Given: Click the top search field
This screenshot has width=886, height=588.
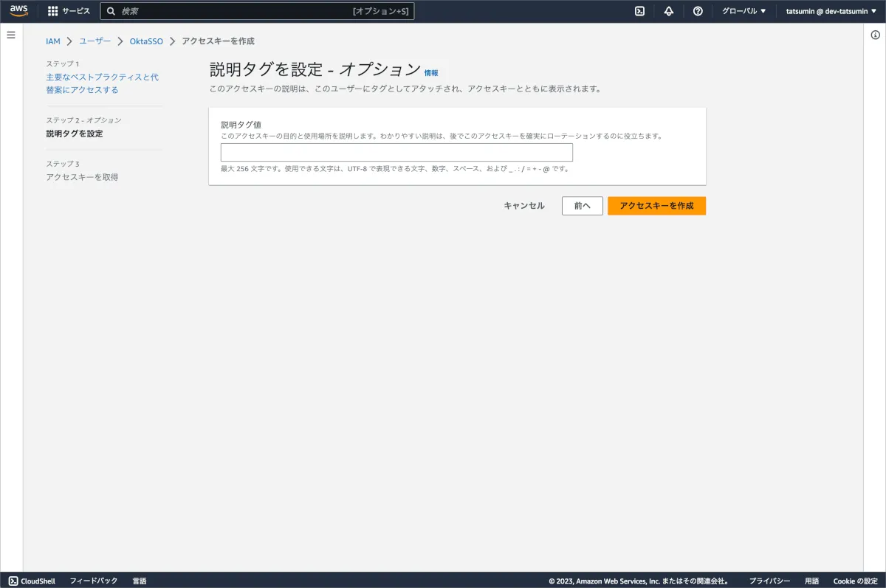Looking at the screenshot, I should [258, 11].
